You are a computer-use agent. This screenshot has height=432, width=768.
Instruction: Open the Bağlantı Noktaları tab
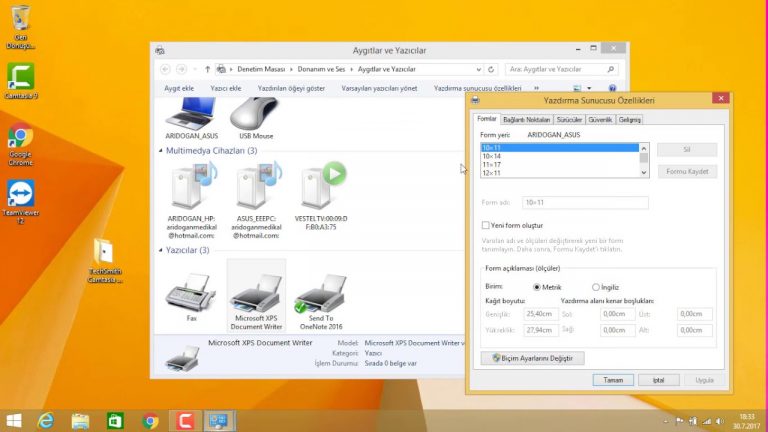[527, 120]
